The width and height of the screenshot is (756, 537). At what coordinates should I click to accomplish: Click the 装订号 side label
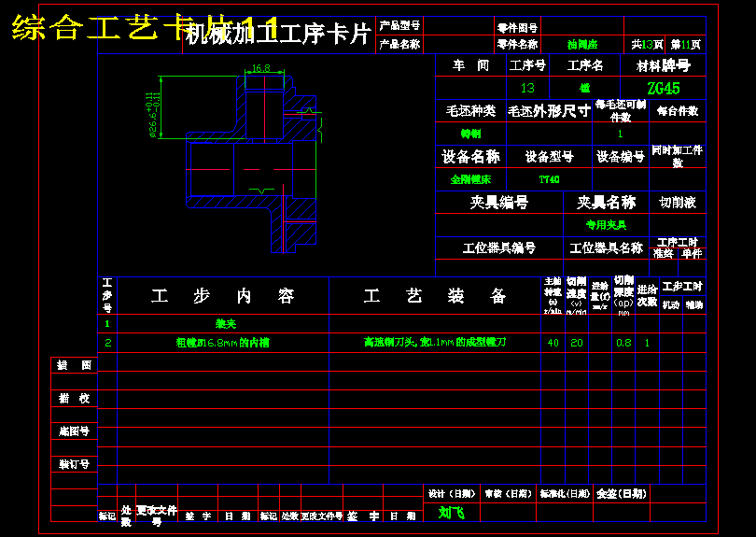pyautogui.click(x=75, y=464)
